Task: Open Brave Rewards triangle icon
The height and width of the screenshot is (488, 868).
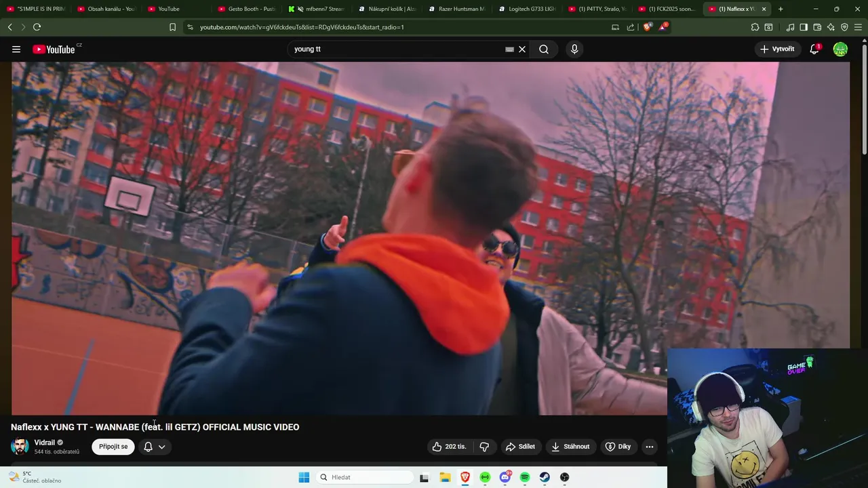Action: tap(663, 27)
